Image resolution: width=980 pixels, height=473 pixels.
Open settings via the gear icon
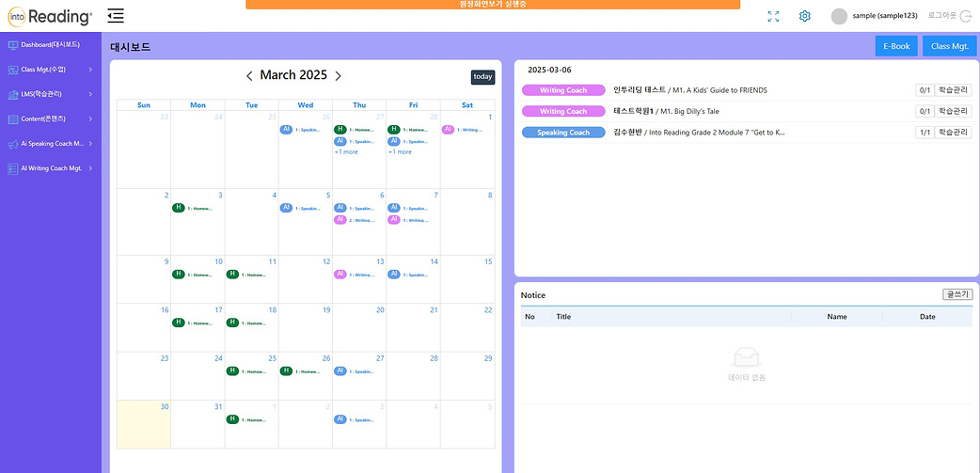(x=804, y=17)
